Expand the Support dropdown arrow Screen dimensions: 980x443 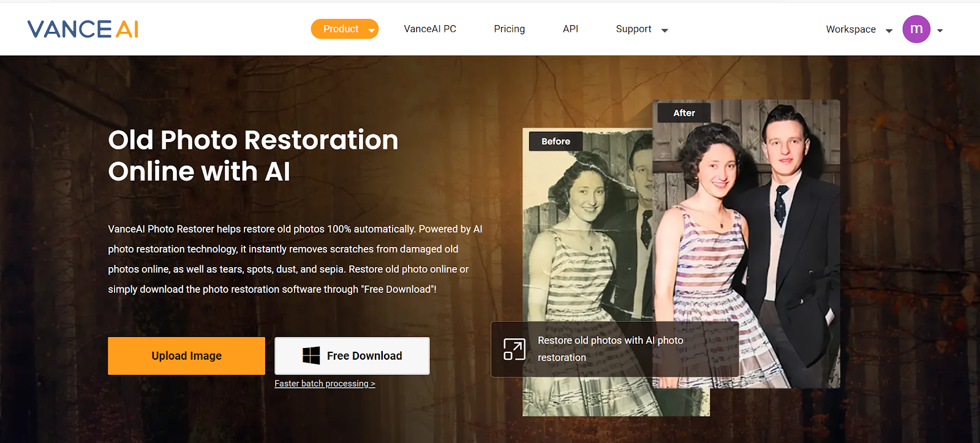point(665,30)
